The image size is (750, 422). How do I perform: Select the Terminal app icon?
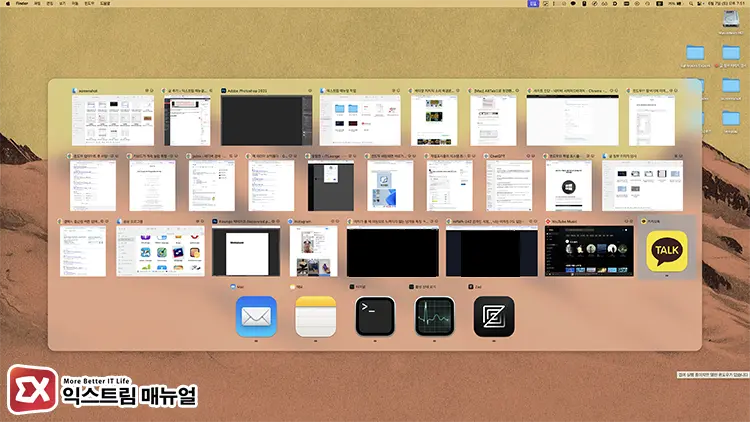[375, 317]
